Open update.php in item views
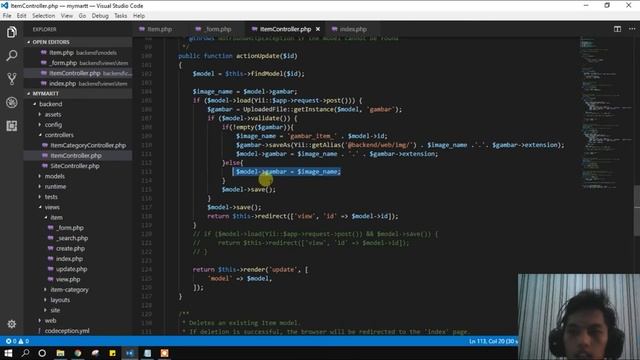640x360 pixels. click(71, 269)
